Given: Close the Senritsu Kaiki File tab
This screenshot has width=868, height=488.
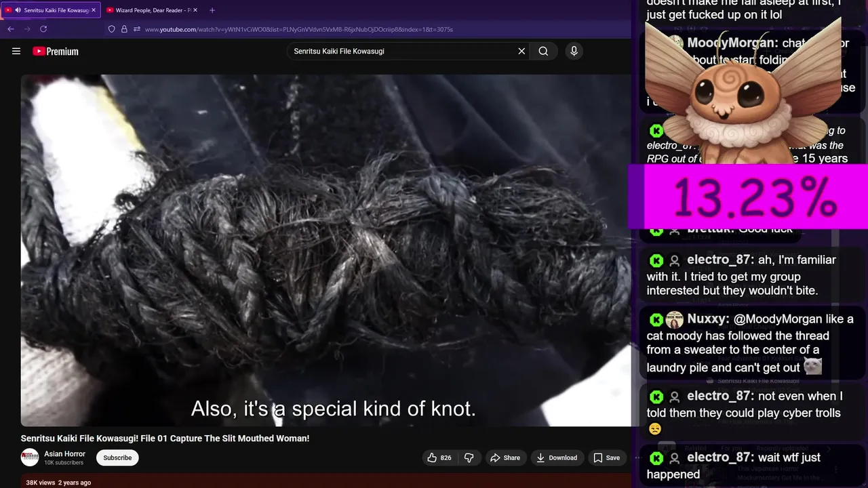Looking at the screenshot, I should click(x=94, y=10).
